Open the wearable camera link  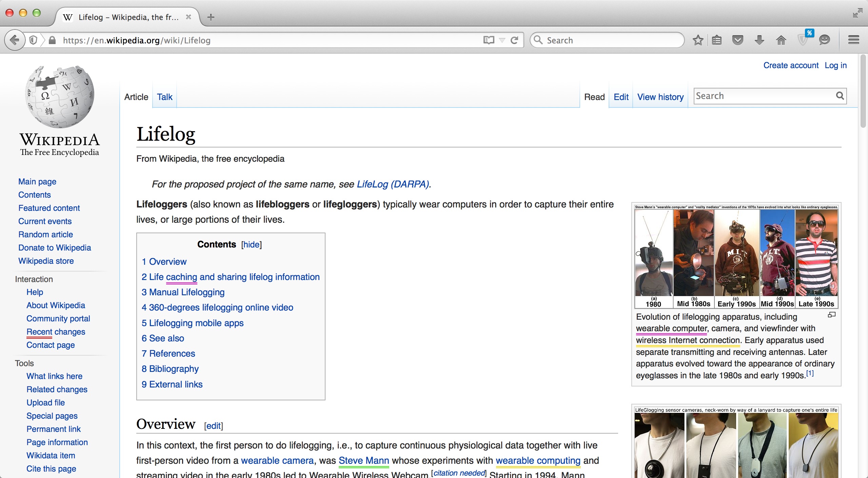[x=277, y=461]
